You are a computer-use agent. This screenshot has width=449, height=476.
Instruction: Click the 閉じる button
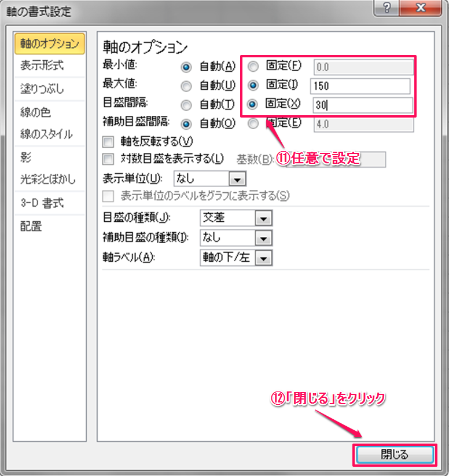394,455
